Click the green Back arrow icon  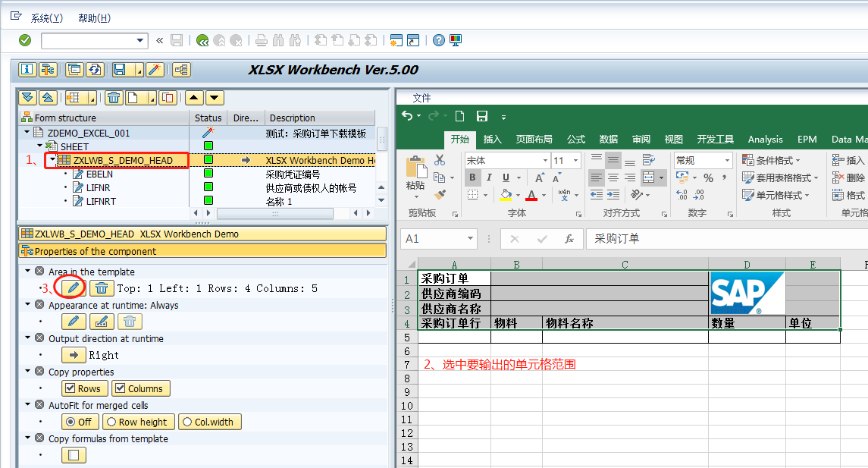coord(202,40)
